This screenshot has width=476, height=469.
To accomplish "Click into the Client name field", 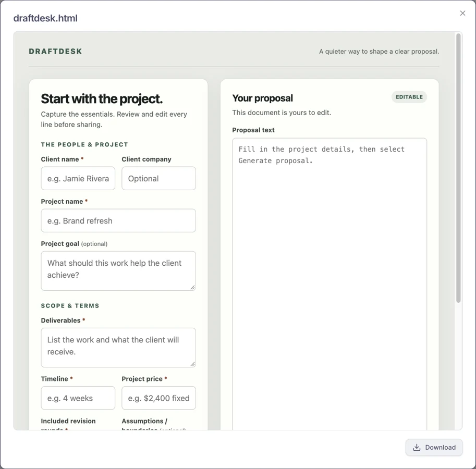I will click(78, 178).
